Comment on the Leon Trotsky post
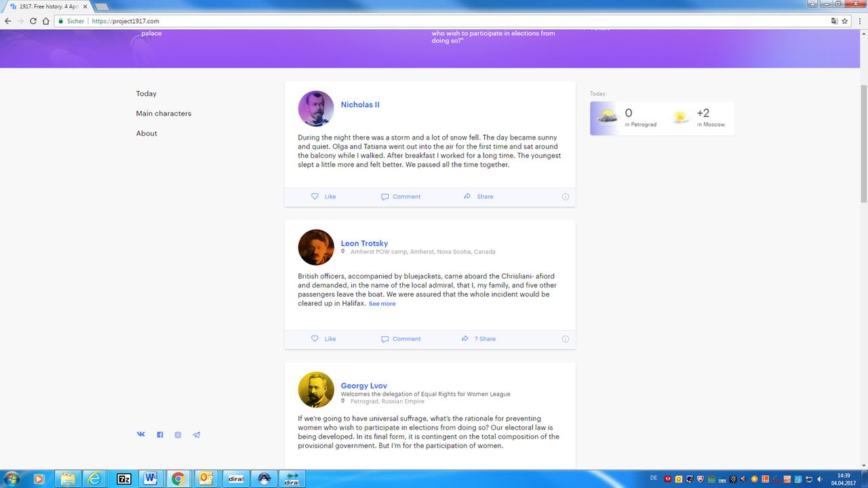 pos(401,339)
